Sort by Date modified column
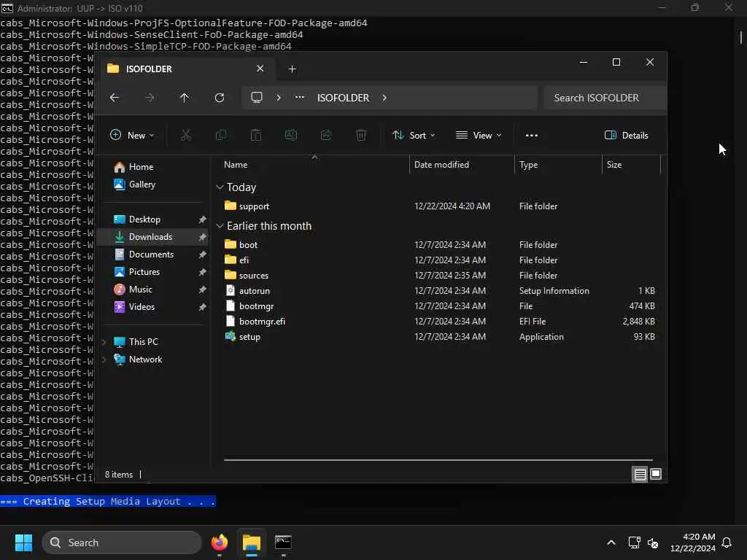This screenshot has width=747, height=560. (462, 165)
